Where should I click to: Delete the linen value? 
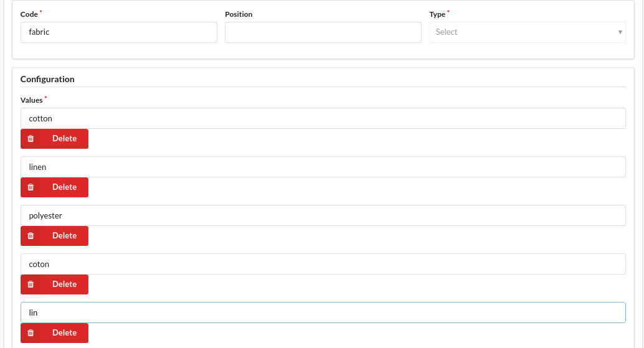[54, 187]
